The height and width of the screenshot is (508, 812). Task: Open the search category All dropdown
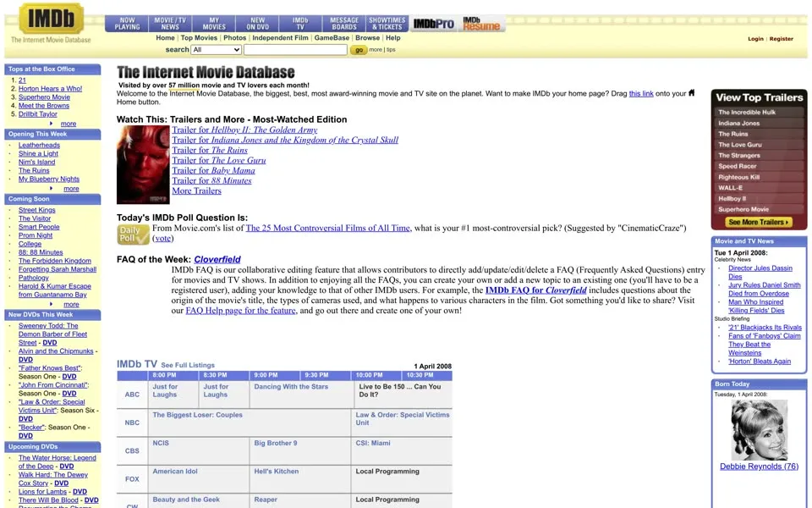(217, 50)
